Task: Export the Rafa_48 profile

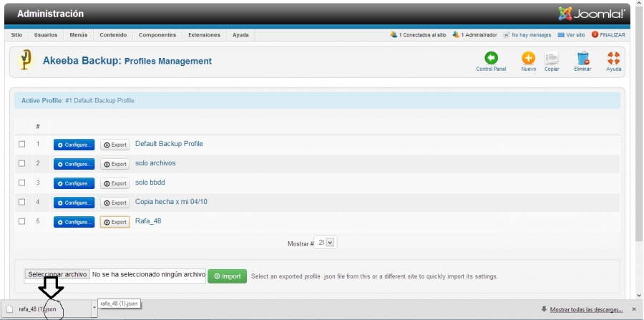Action: [x=115, y=222]
